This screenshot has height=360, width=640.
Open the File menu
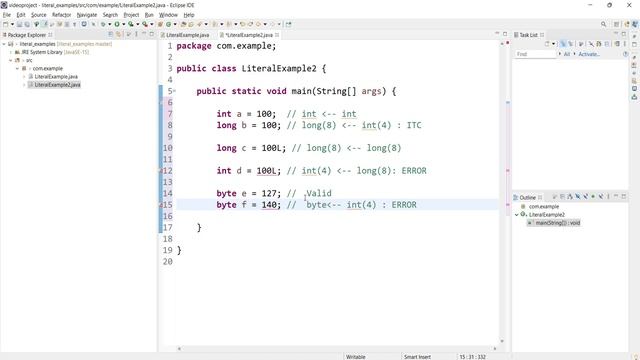[7, 15]
